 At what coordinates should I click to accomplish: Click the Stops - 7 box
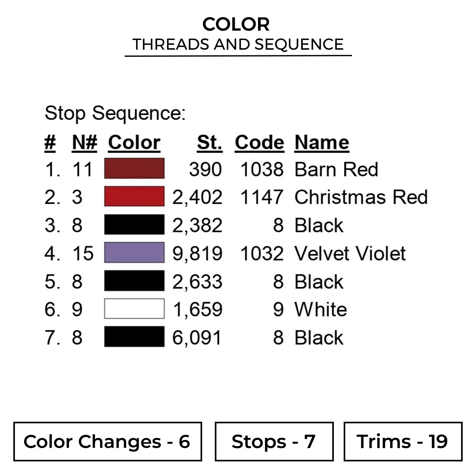point(274,441)
